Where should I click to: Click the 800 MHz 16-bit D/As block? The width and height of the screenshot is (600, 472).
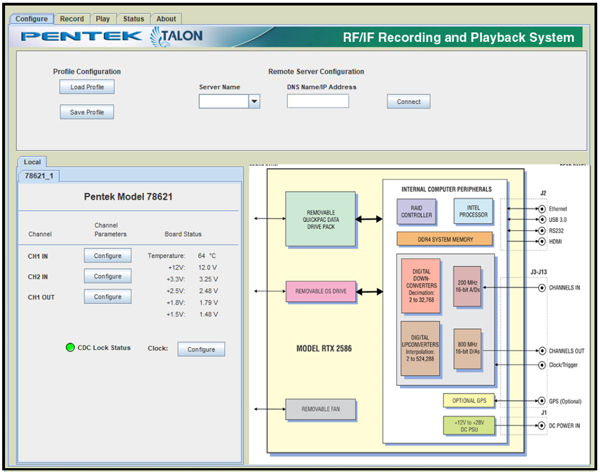[x=467, y=348]
